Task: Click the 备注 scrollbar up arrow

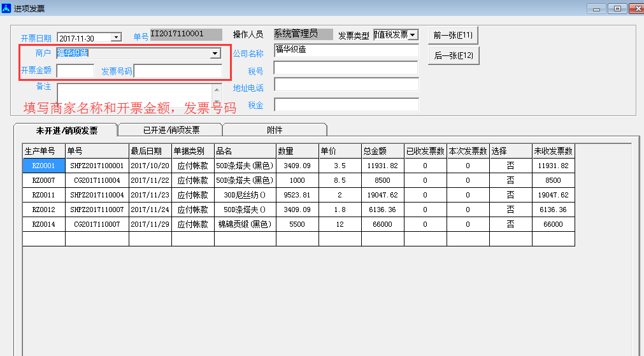Action: click(x=217, y=89)
